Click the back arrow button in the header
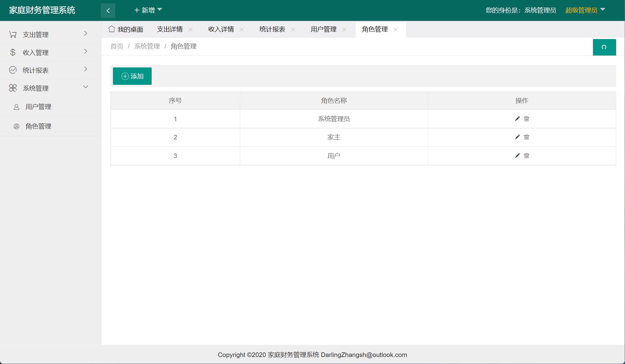625x364 pixels. (108, 10)
